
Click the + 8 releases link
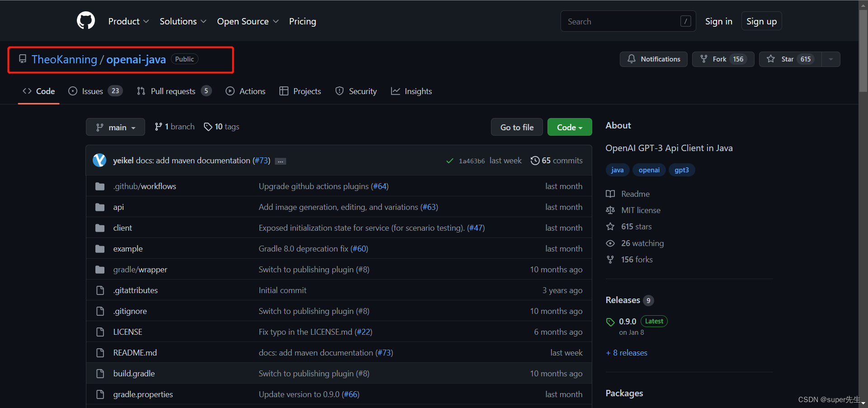(x=627, y=353)
